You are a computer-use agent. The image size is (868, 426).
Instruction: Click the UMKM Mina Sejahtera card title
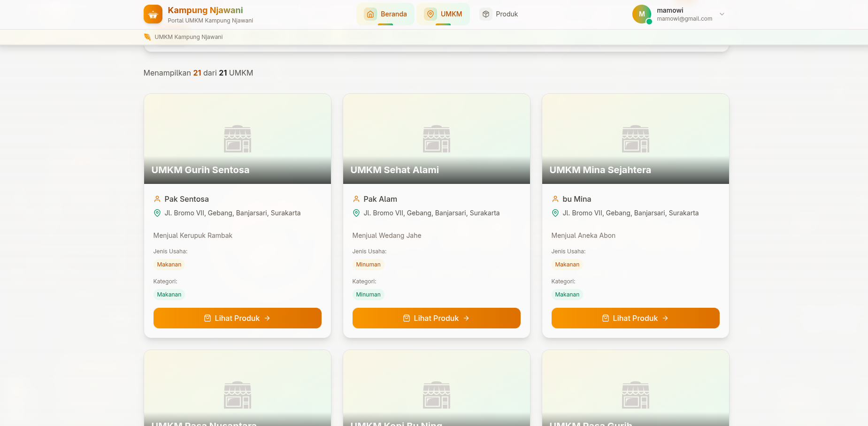click(600, 170)
